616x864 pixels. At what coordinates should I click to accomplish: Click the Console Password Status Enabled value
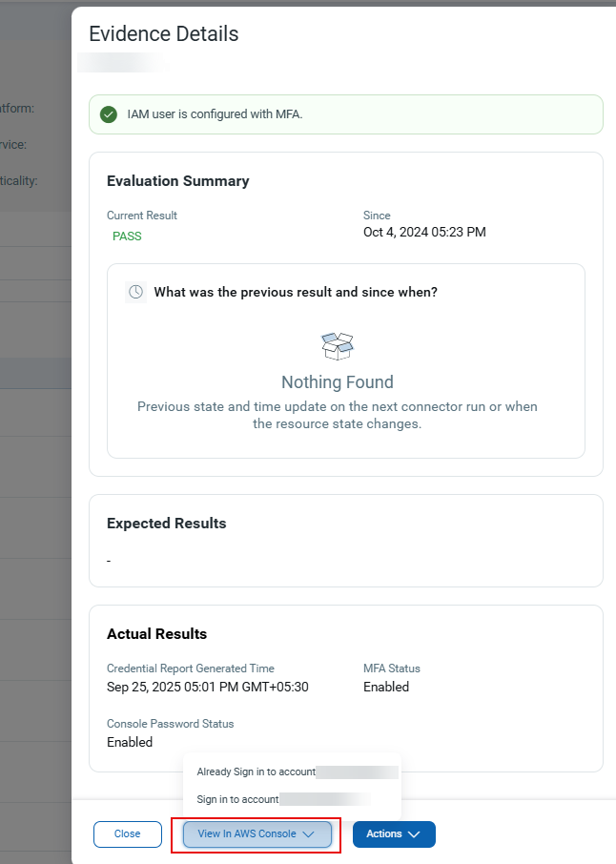[x=130, y=742]
